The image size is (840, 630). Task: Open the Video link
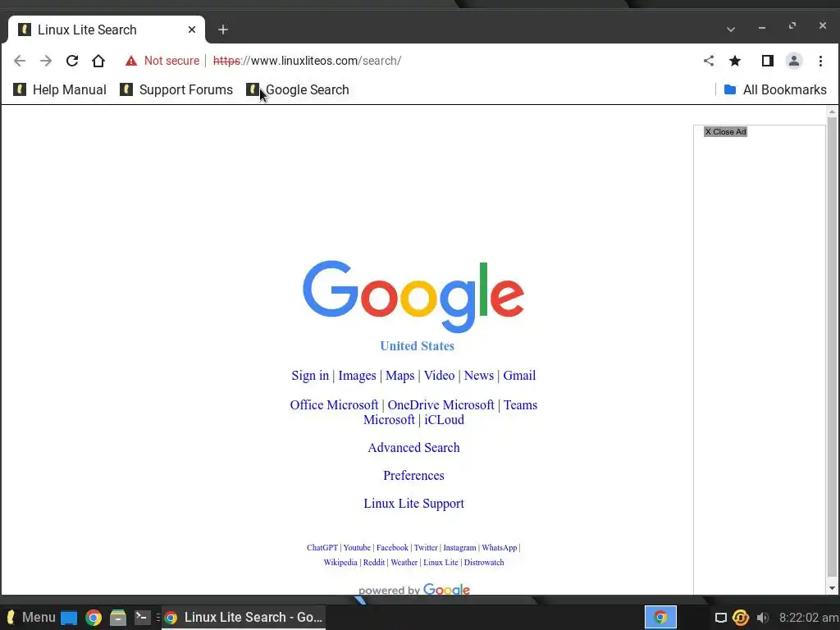click(x=440, y=376)
